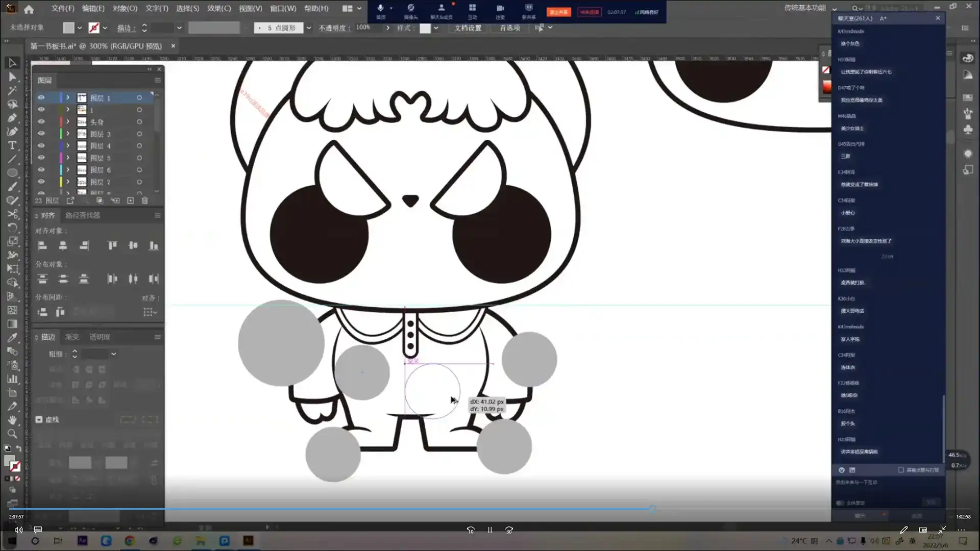Viewport: 980px width, 551px height.
Task: Click horizontal align left icon
Action: [x=42, y=245]
